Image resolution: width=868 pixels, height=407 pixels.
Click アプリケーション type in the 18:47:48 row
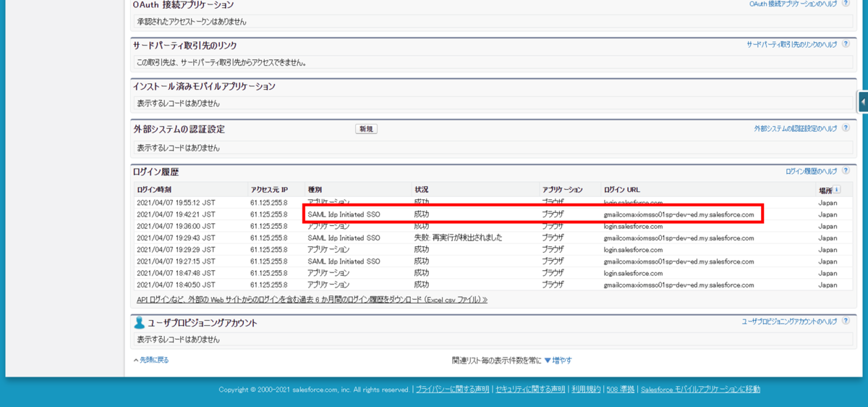click(x=328, y=273)
